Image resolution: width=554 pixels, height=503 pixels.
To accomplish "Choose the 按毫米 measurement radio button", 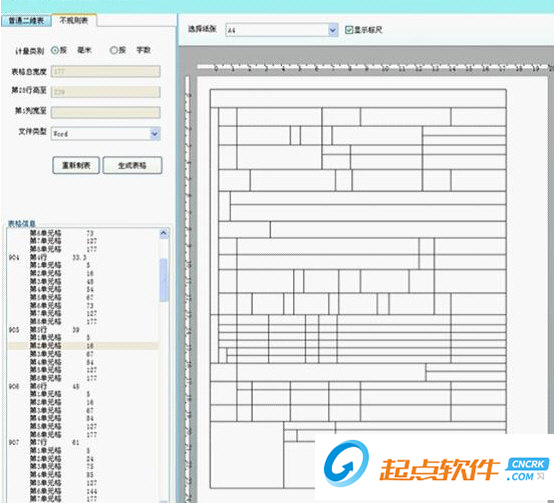I will point(55,50).
